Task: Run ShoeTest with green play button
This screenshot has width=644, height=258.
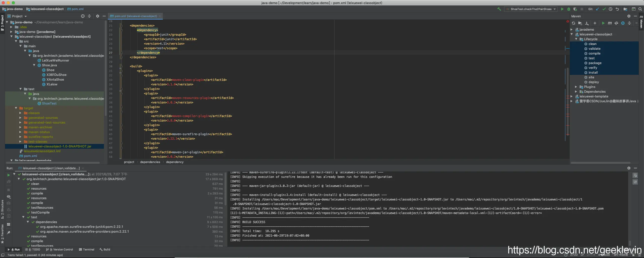Action: coord(562,9)
